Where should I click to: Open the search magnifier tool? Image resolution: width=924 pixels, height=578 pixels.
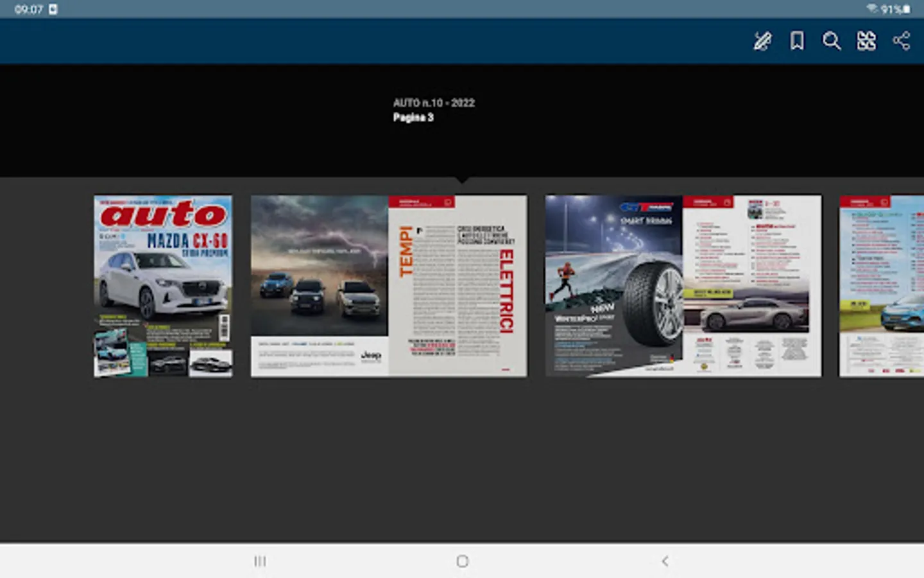pyautogui.click(x=832, y=41)
